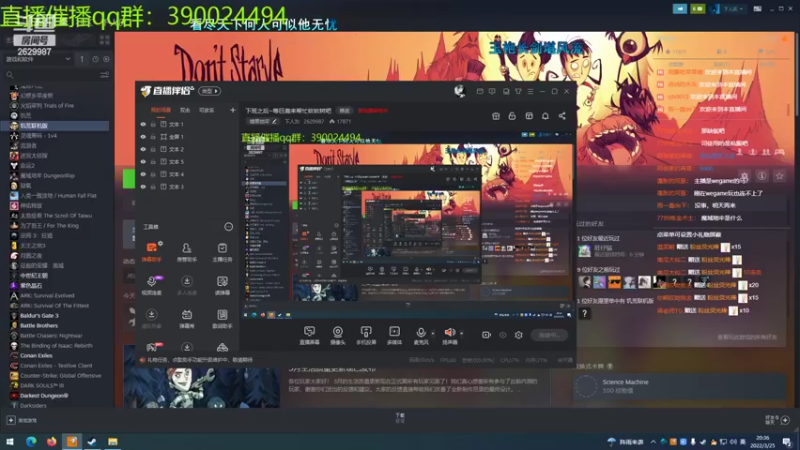Add a new scene with plus icon
The width and height of the screenshot is (800, 450).
click(x=233, y=110)
